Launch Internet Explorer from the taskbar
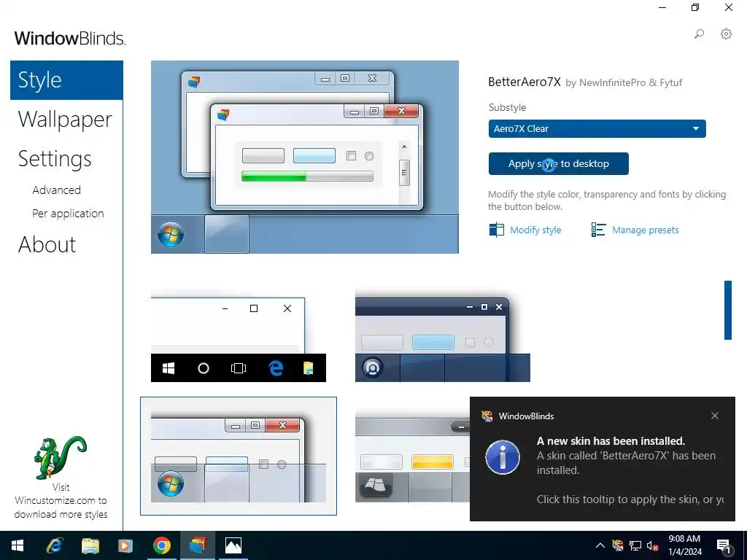 [x=54, y=545]
